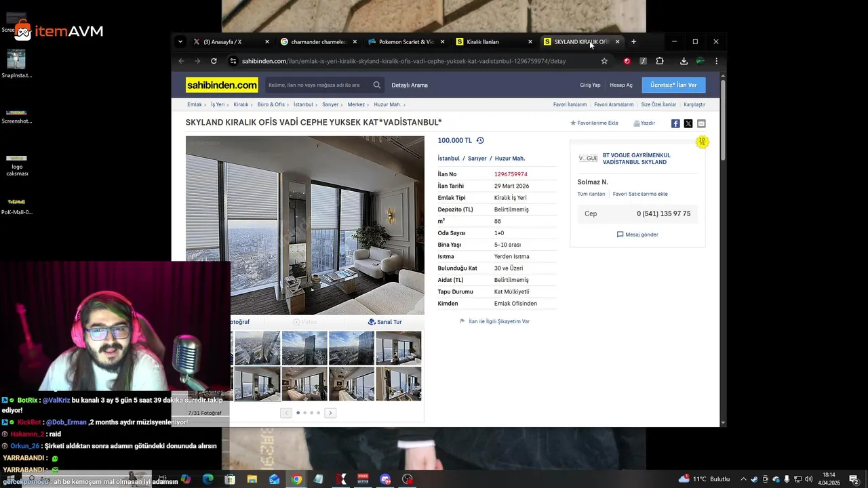Click the yellow badge icon on seller card
Screen dimensions: 868x488
click(x=702, y=142)
